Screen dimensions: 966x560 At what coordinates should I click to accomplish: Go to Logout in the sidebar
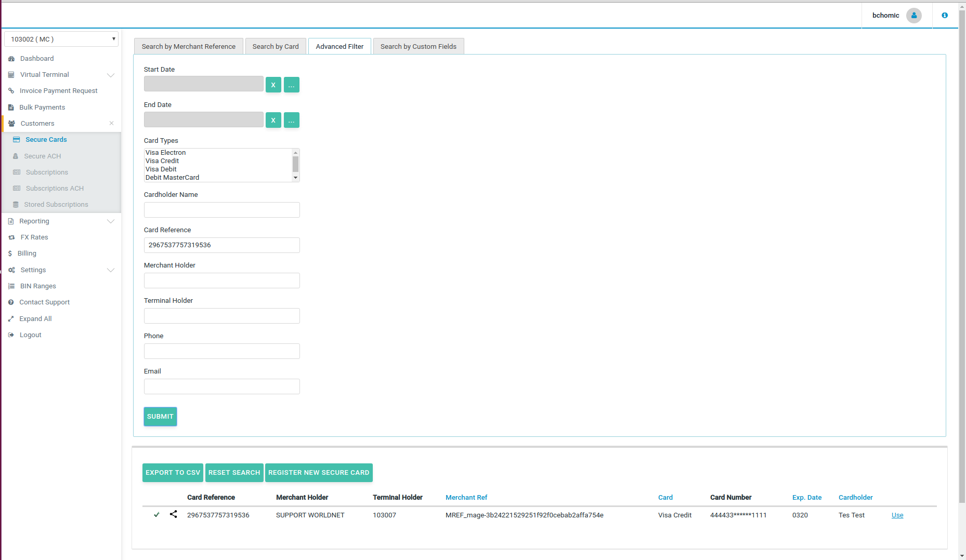(30, 335)
